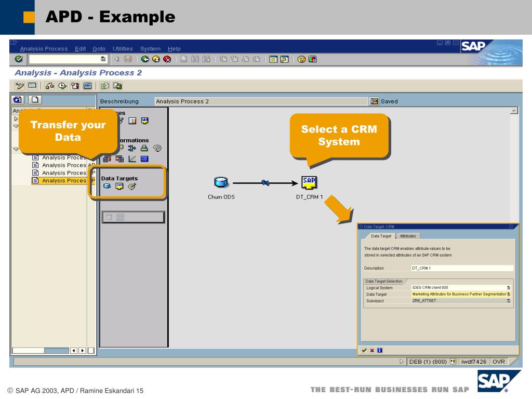Open the Help menu
Screen dimensions: 532x399
174,48
